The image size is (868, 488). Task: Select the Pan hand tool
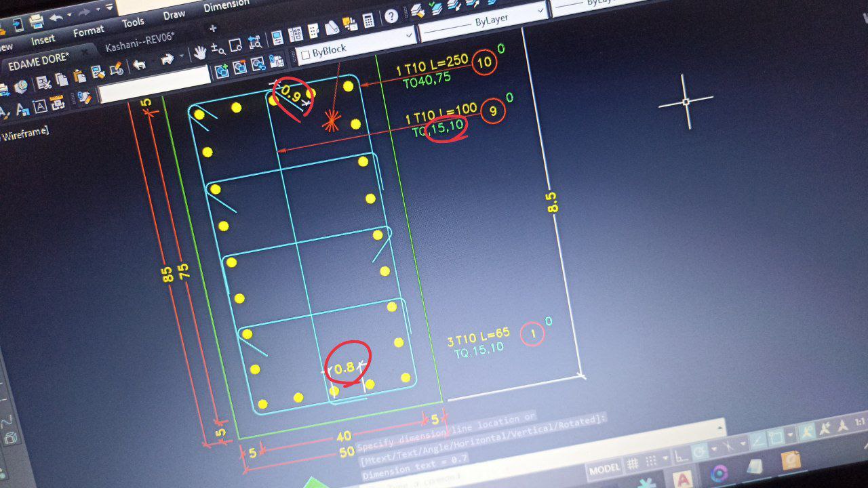[200, 52]
